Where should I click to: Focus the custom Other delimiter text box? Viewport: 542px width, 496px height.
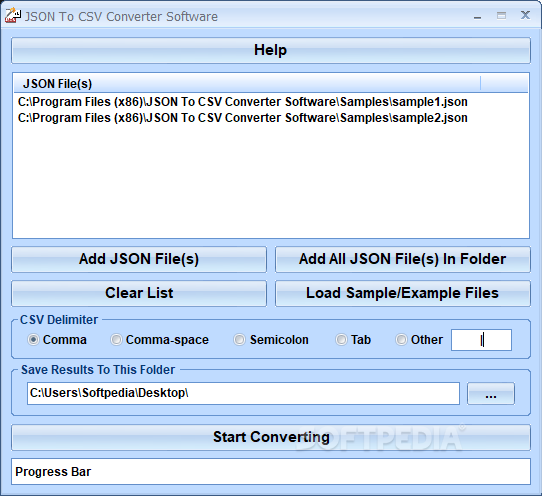(481, 340)
